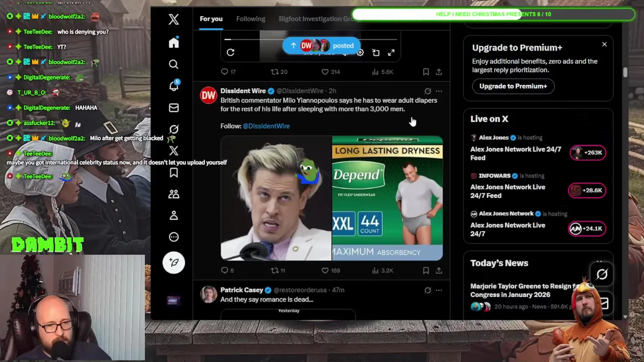Open INFOWARS Alex Jones Network Live

point(508,191)
